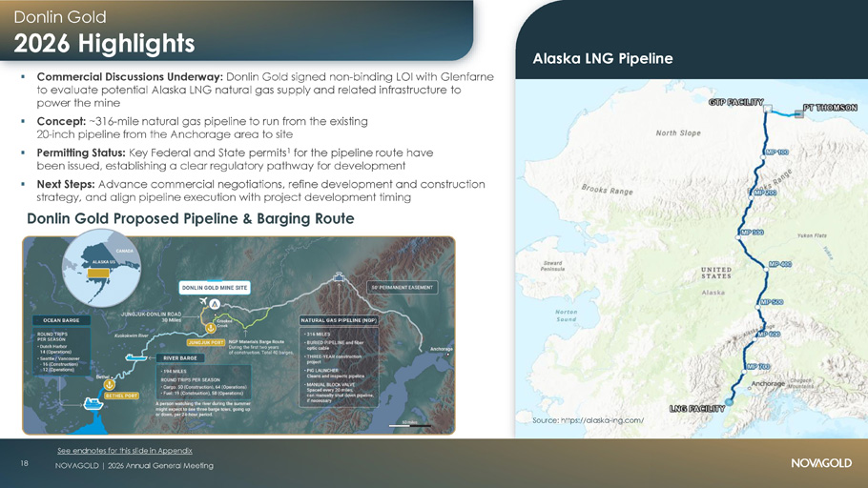Click the "MANUAL BLOCK VALVE" entry

tap(339, 393)
